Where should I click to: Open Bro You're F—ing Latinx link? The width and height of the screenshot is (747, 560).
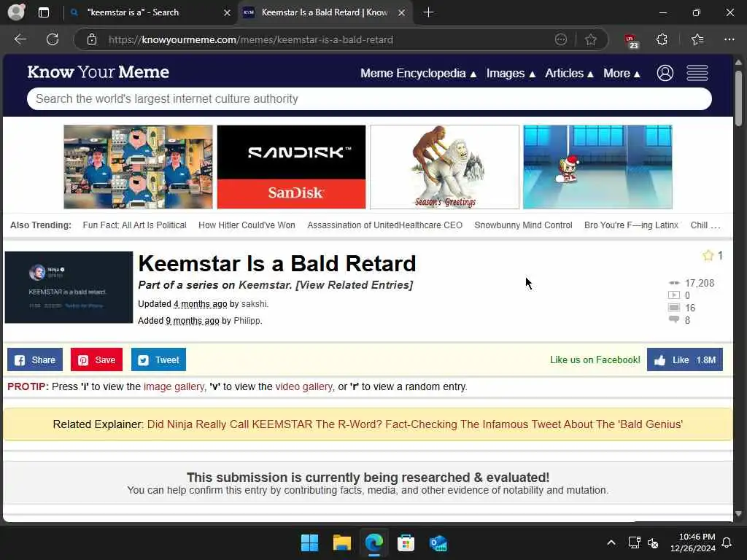(631, 225)
